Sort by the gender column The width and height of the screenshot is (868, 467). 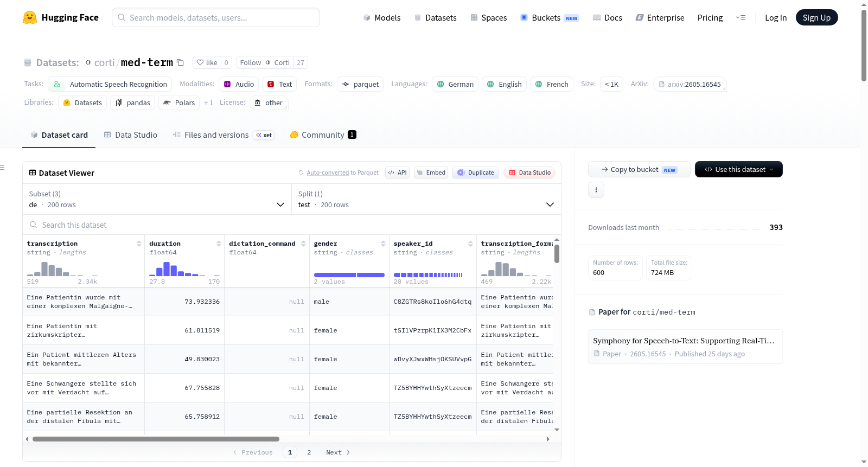[384, 244]
